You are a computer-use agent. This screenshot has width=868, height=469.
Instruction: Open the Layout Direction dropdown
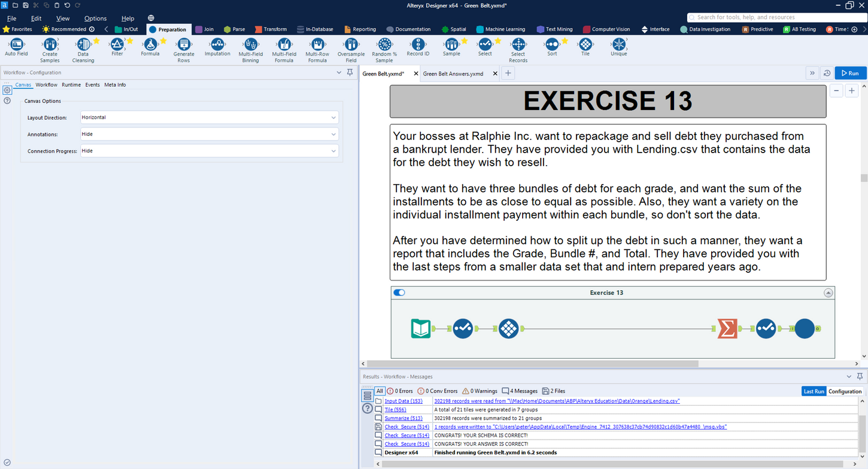tap(210, 118)
